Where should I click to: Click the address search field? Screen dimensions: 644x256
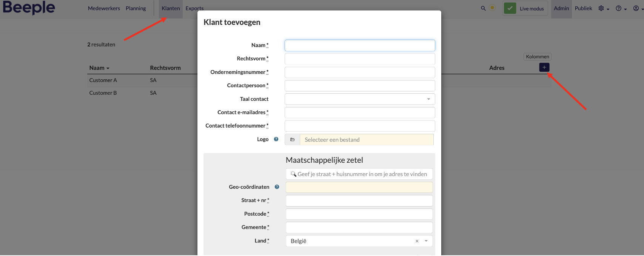(x=359, y=174)
